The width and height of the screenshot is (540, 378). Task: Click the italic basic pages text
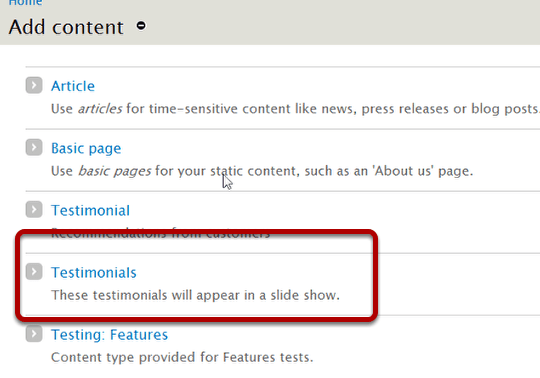[x=114, y=171]
